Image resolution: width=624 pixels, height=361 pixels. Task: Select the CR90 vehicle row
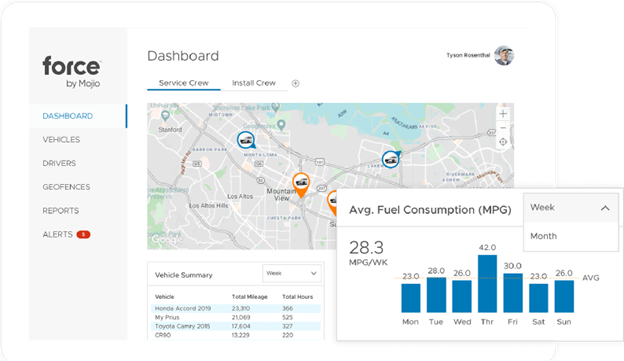[x=236, y=335]
